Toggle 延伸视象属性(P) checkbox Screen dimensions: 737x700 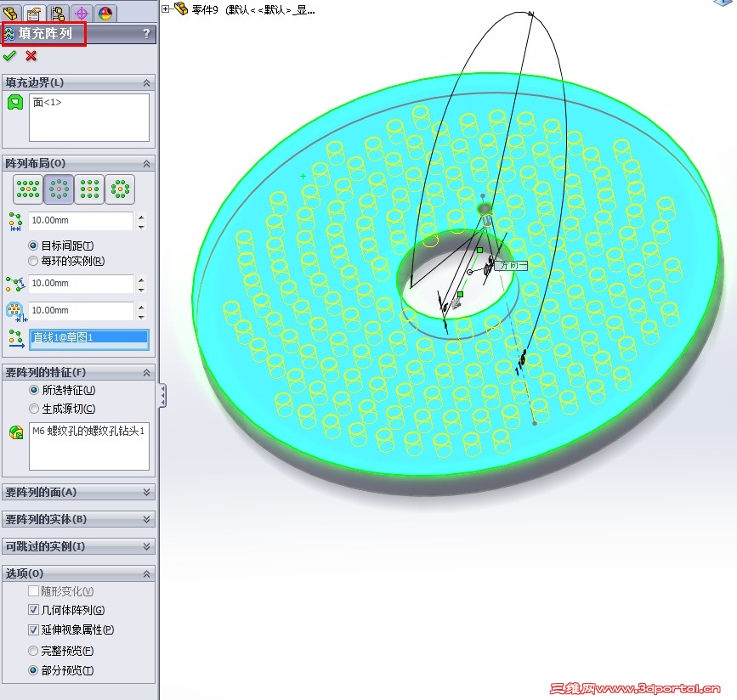pyautogui.click(x=33, y=629)
